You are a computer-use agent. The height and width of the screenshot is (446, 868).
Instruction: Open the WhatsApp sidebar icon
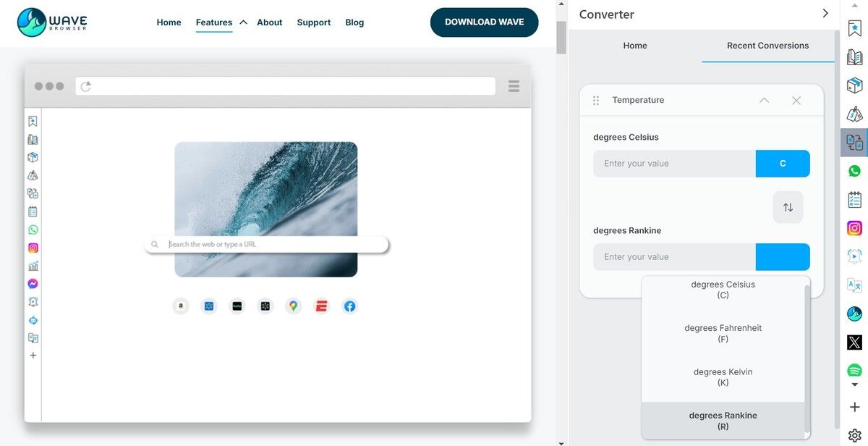pos(854,172)
